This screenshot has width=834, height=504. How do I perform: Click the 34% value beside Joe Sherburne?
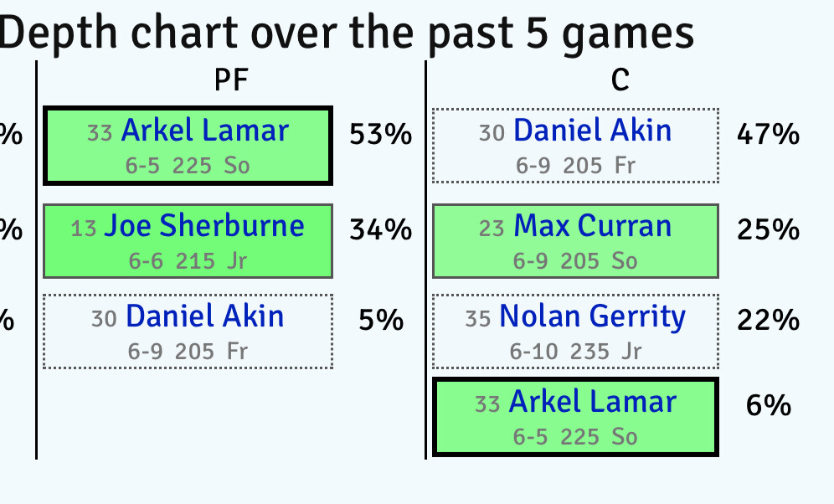pyautogui.click(x=380, y=229)
